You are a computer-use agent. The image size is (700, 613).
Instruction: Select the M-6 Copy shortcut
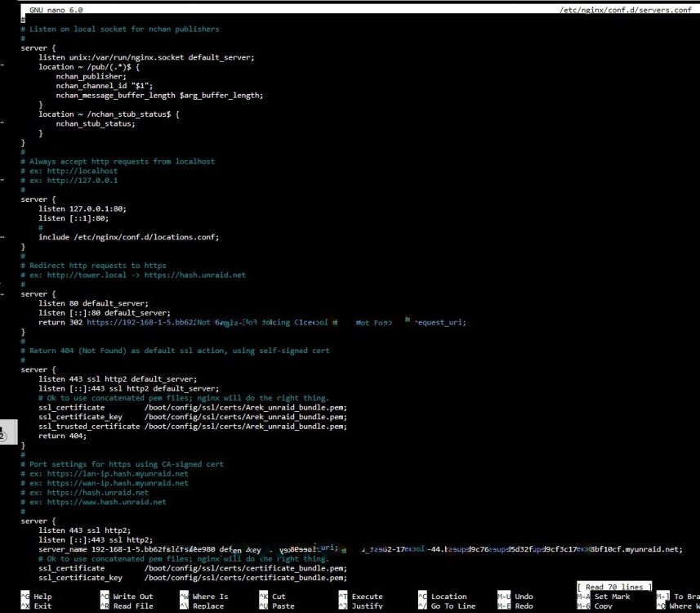(595, 606)
